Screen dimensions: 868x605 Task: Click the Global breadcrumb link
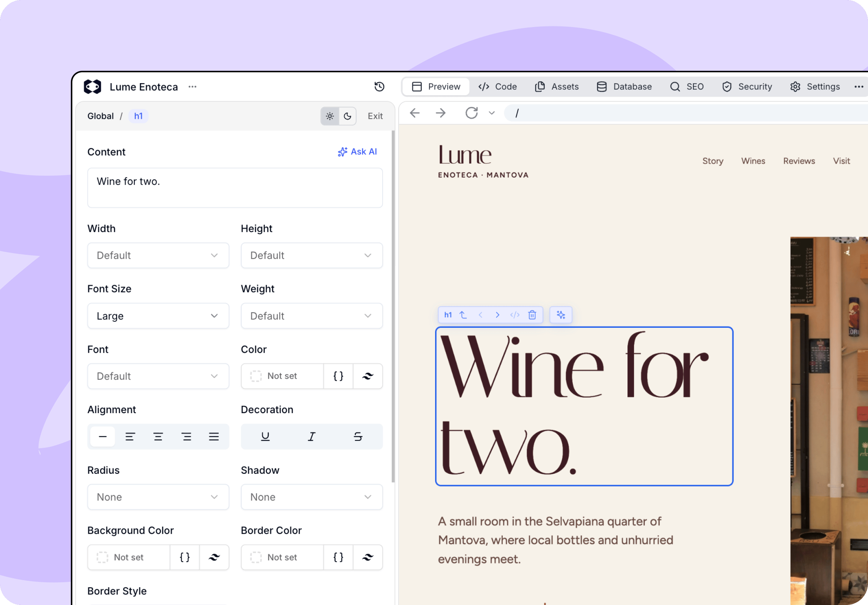(101, 116)
